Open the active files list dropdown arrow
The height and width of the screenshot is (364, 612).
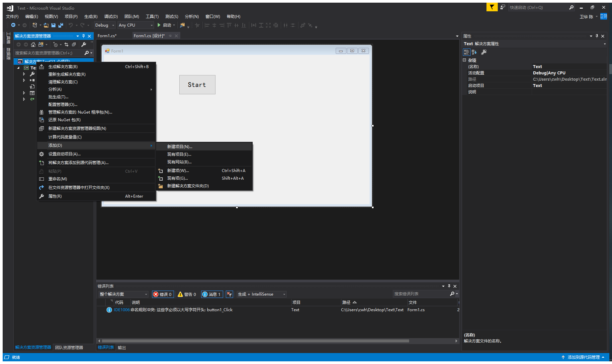[x=457, y=36]
